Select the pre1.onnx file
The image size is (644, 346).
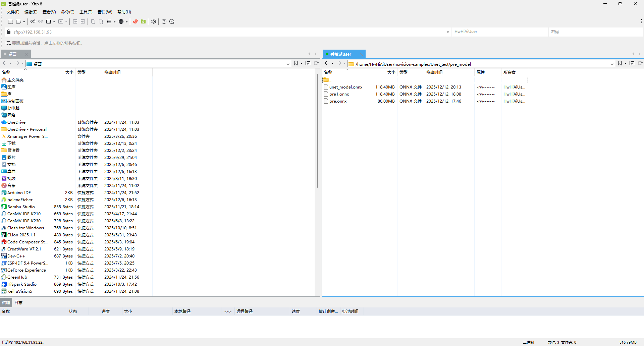[x=339, y=94]
